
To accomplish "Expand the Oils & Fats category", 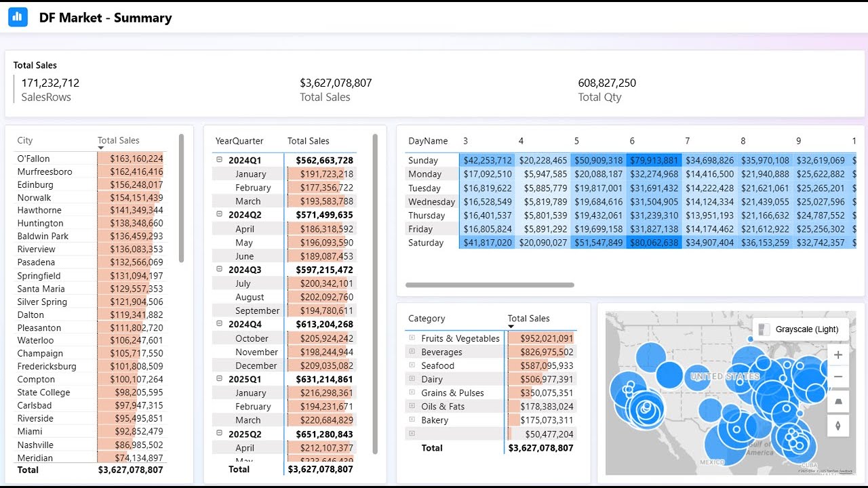I will click(412, 406).
